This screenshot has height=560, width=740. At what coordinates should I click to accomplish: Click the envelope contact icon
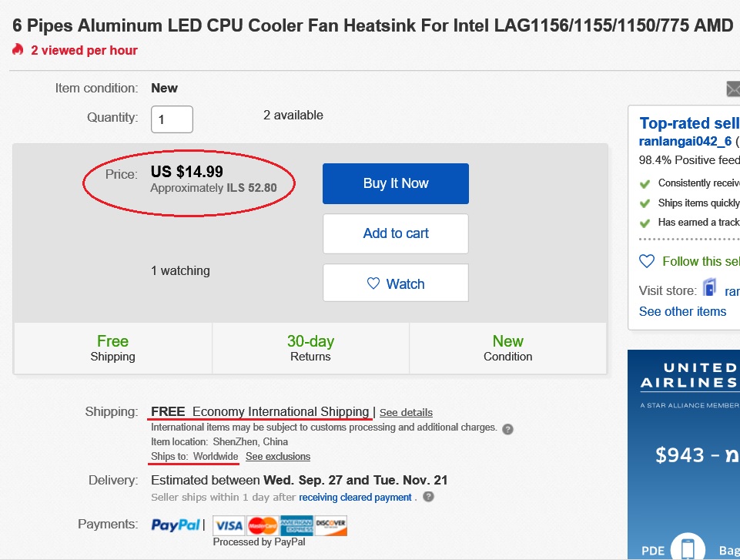click(x=733, y=89)
